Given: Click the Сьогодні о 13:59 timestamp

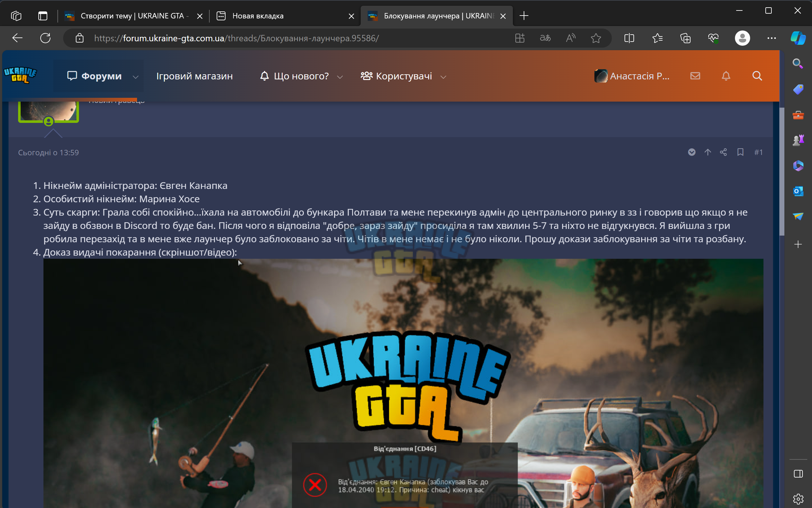Looking at the screenshot, I should click(48, 152).
